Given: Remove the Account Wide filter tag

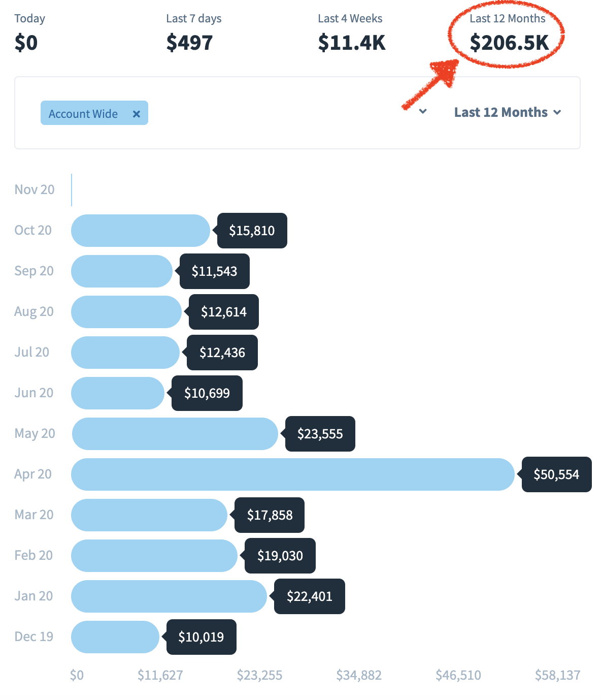Looking at the screenshot, I should [x=136, y=114].
